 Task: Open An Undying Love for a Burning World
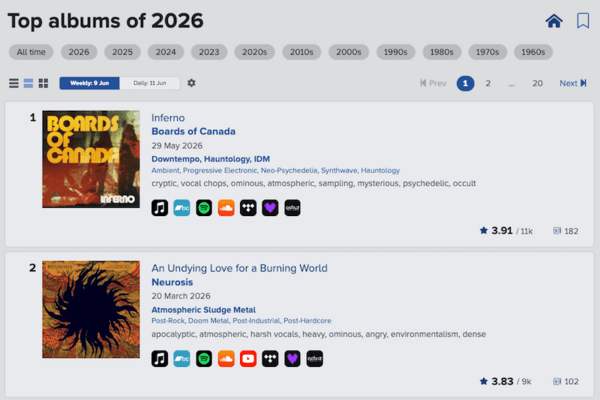pos(240,268)
